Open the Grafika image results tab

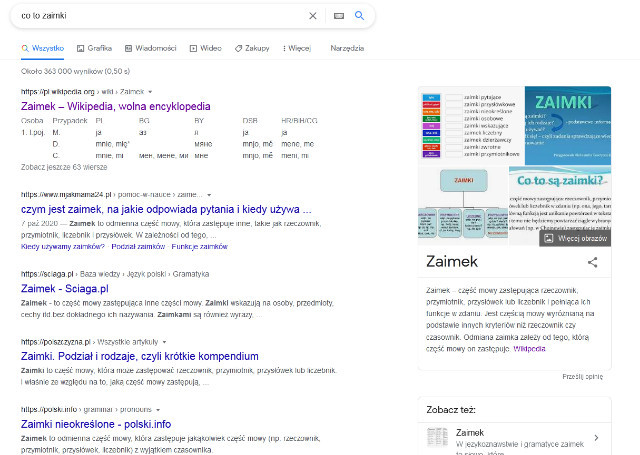[93, 48]
